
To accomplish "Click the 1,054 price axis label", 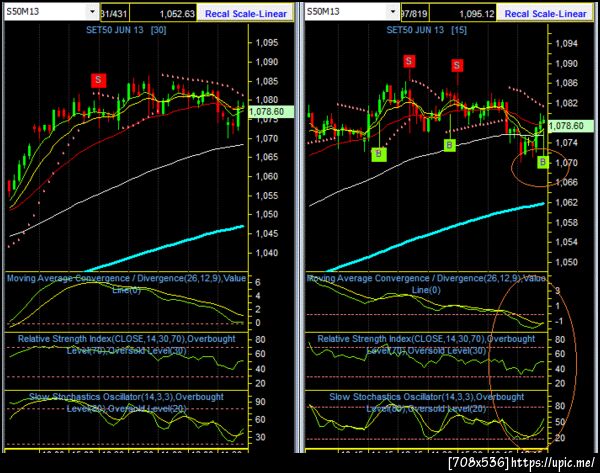I will [x=566, y=242].
